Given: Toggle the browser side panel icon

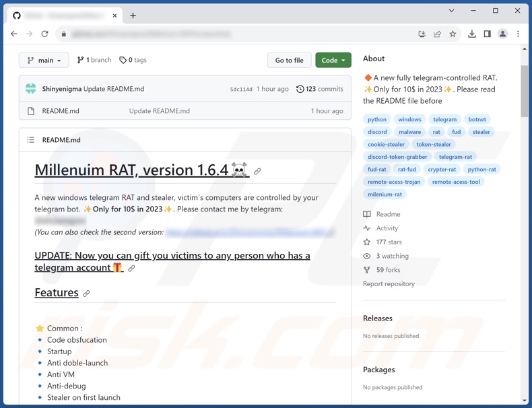Looking at the screenshot, I should 487,34.
